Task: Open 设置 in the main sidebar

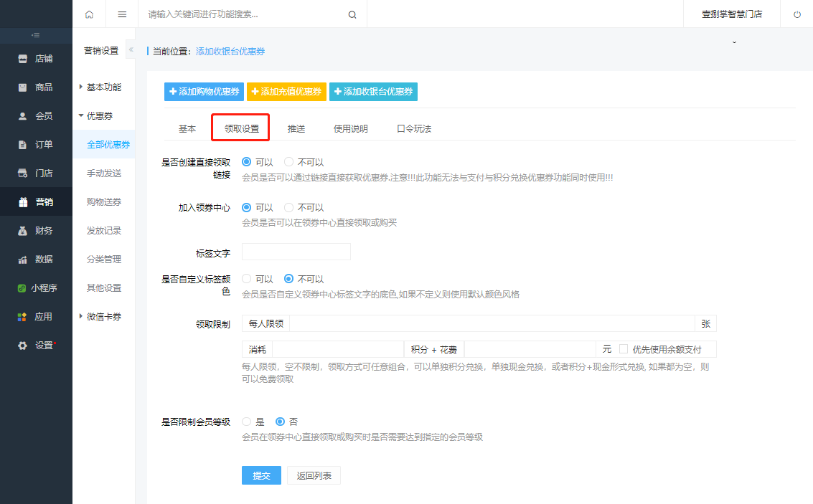Action: [36, 345]
